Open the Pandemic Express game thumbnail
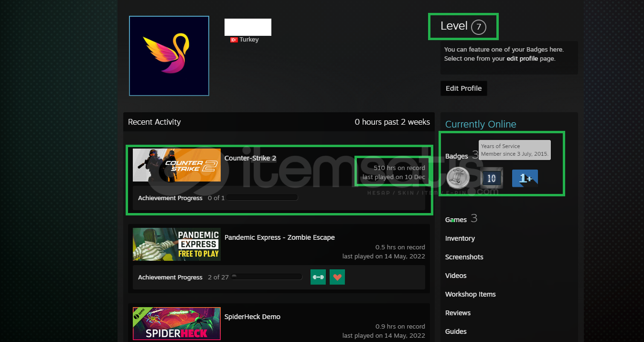Image resolution: width=644 pixels, height=342 pixels. coord(176,244)
